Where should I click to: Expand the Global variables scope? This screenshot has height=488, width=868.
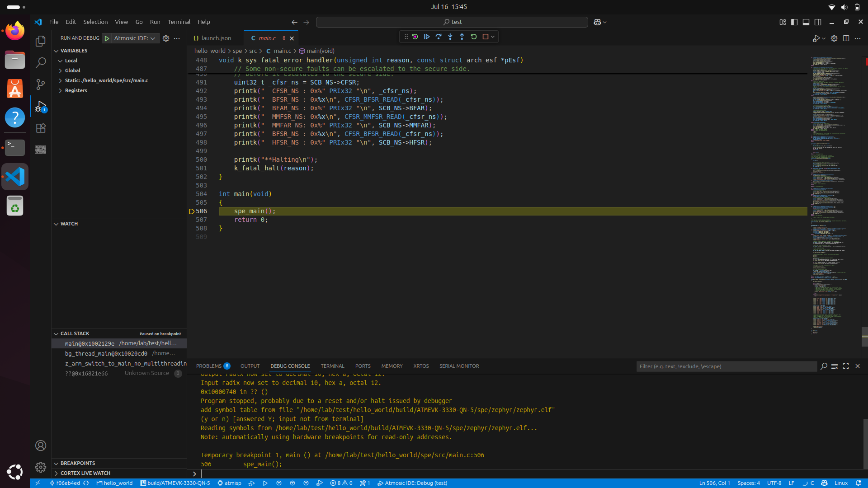tap(72, 70)
